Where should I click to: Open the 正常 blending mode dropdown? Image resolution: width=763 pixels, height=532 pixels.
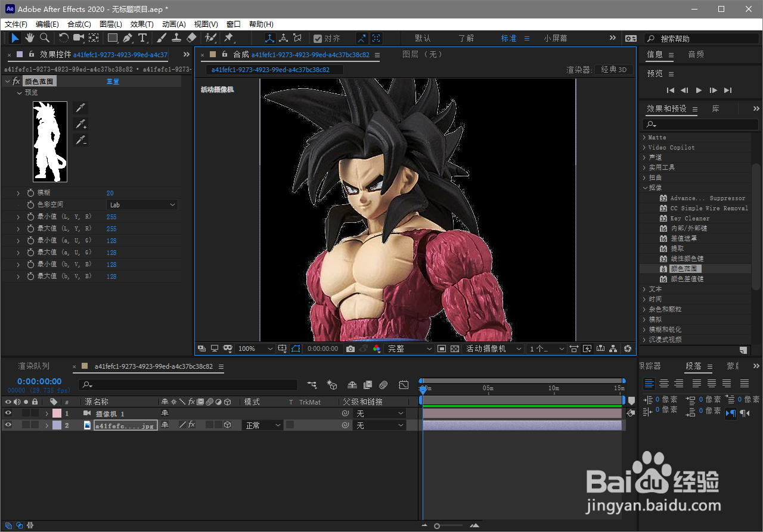coord(262,425)
